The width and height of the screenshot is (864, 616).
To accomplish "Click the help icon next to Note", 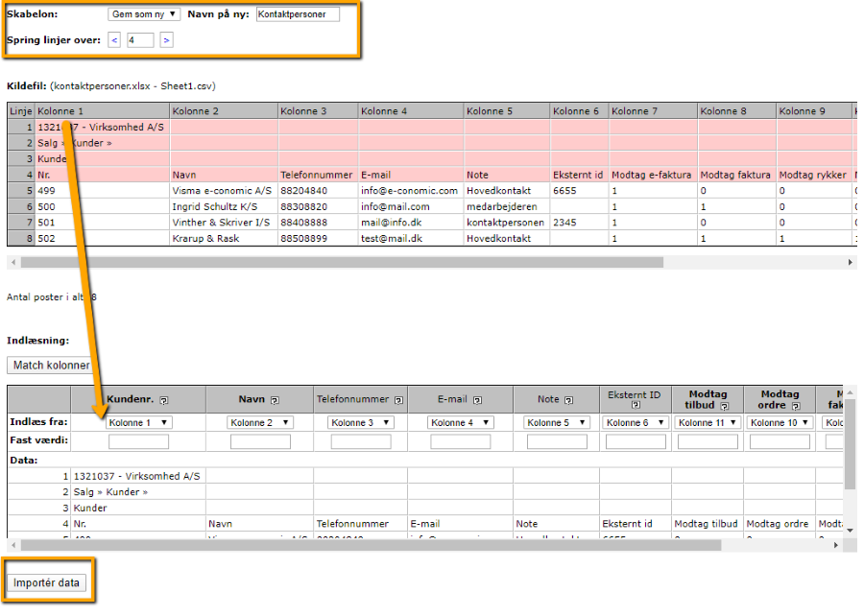I will (x=568, y=400).
